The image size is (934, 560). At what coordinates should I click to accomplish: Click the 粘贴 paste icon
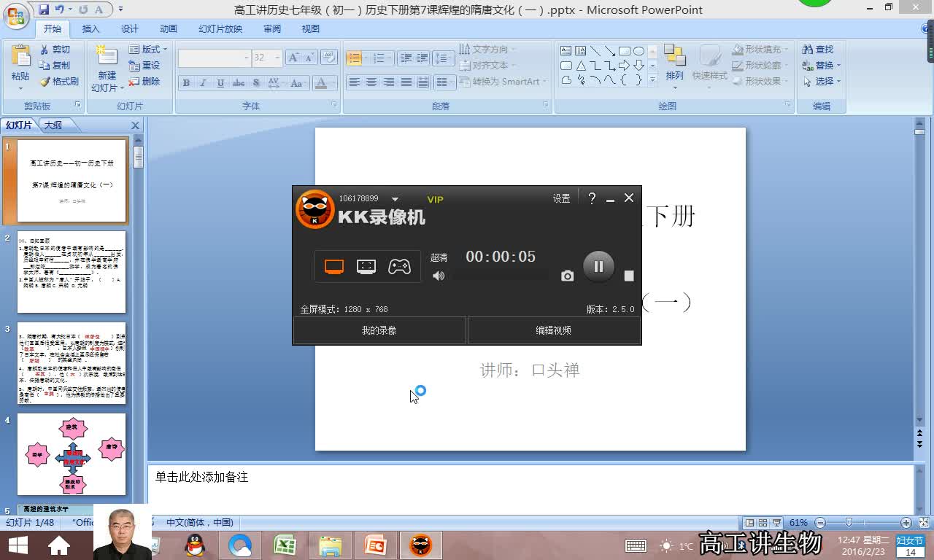point(20,57)
